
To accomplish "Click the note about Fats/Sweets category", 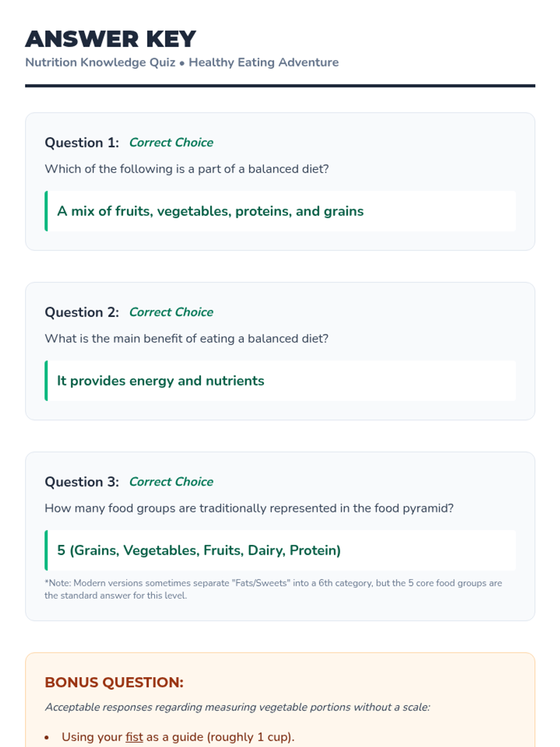I will coord(273,589).
